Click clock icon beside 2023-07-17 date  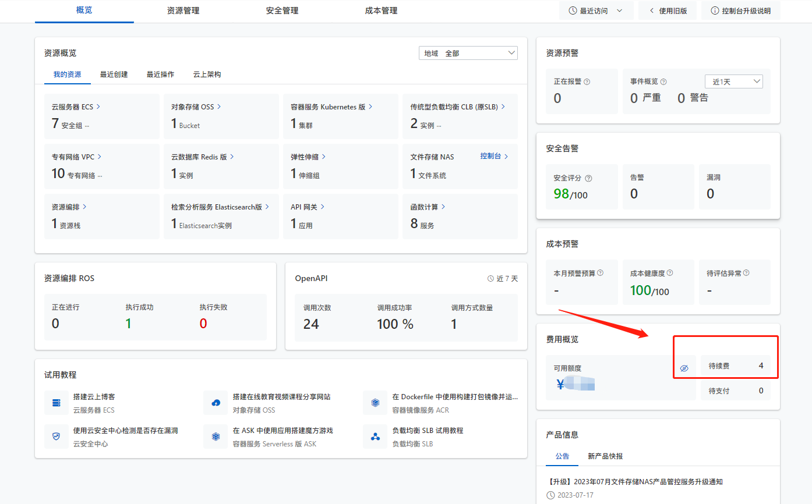coord(551,495)
